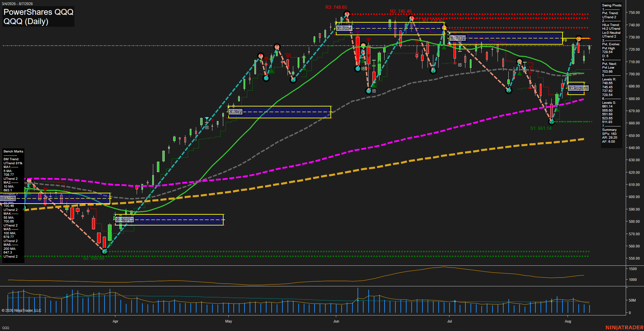644x331 pixels.
Task: Click the F0 label beside July box
Action: click(x=565, y=41)
